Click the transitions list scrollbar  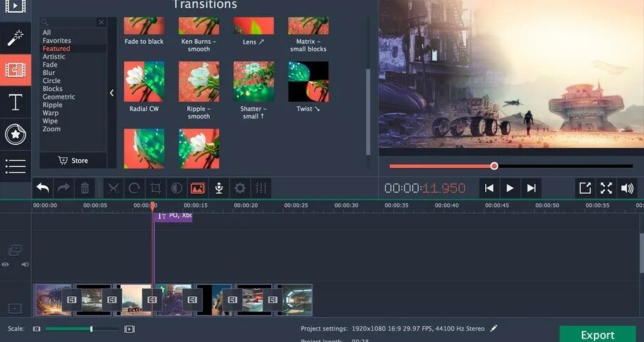[368, 112]
